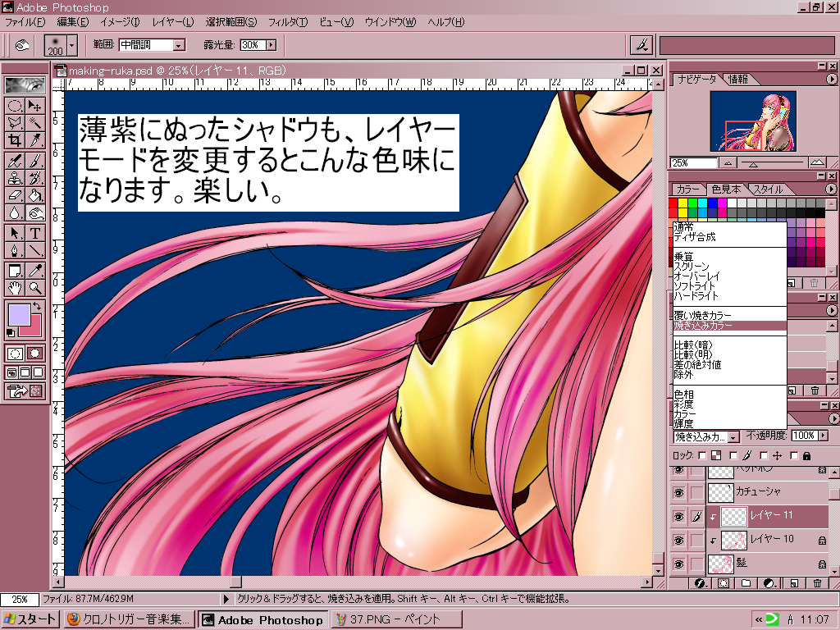Image resolution: width=840 pixels, height=630 pixels.
Task: Choose スクリーン from the blend mode list
Action: coord(692,267)
